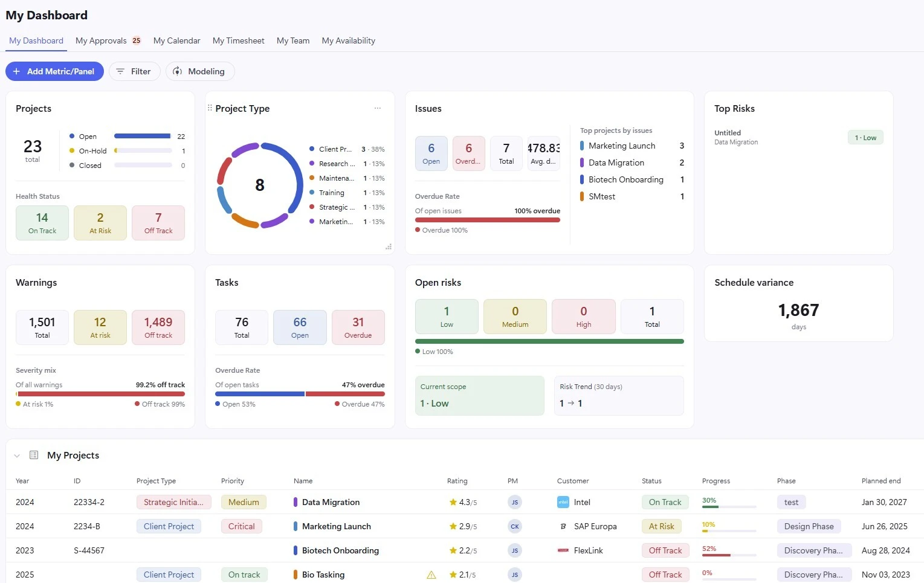Click the drag handle beside Project Type title
The image size is (924, 583).
[x=210, y=108]
